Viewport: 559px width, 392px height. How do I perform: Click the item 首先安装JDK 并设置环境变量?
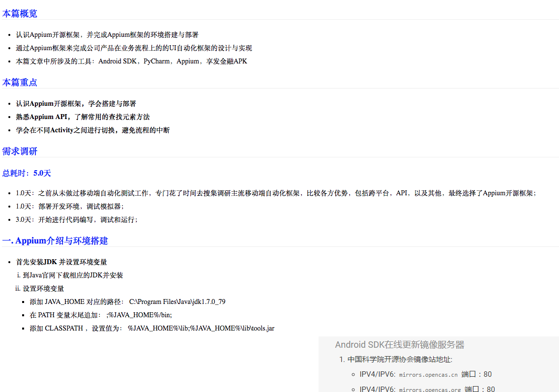(61, 262)
